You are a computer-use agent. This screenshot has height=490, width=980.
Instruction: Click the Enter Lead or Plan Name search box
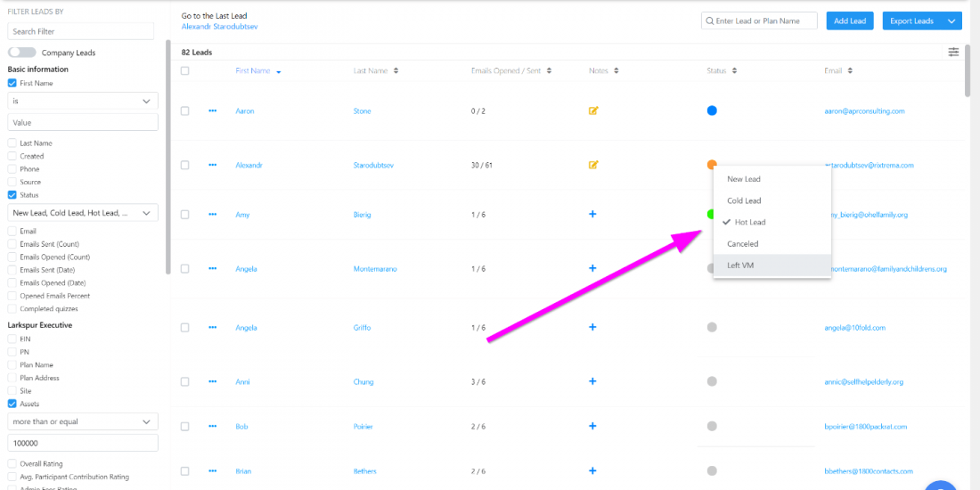click(764, 21)
